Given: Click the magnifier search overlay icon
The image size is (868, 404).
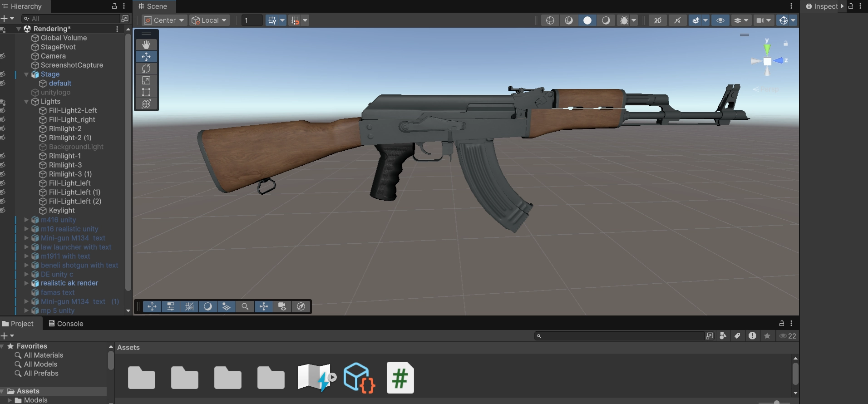Looking at the screenshot, I should pos(245,306).
